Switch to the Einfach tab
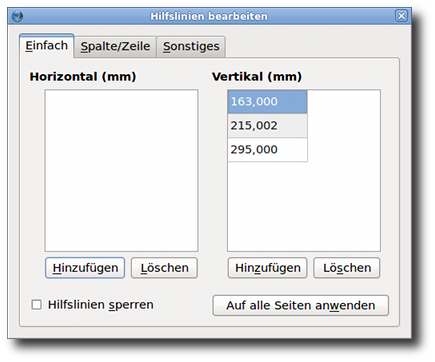 (47, 46)
